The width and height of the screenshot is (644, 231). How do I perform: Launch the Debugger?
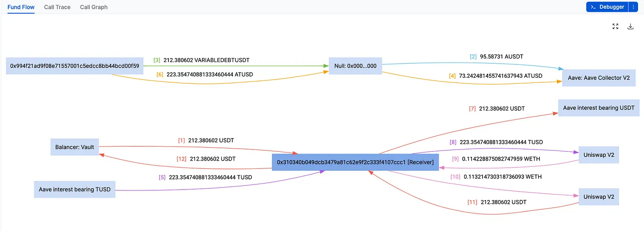607,7
